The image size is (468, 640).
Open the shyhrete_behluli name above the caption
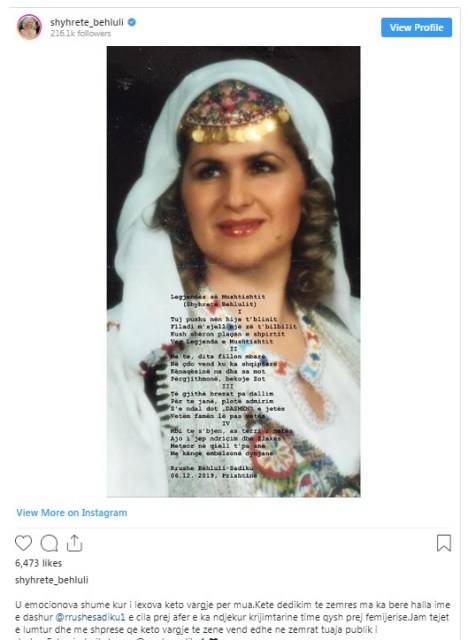(51, 580)
